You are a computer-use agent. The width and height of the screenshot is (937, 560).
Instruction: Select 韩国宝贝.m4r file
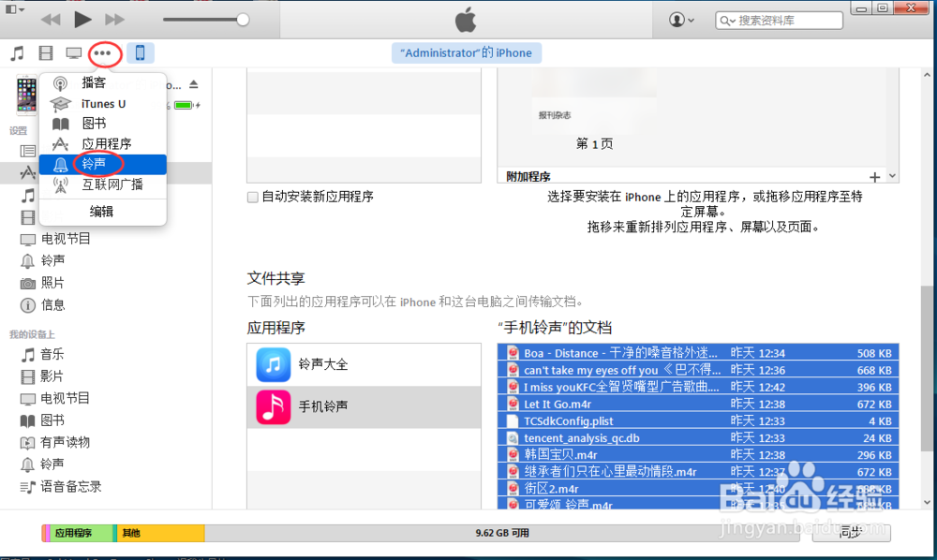click(x=698, y=455)
